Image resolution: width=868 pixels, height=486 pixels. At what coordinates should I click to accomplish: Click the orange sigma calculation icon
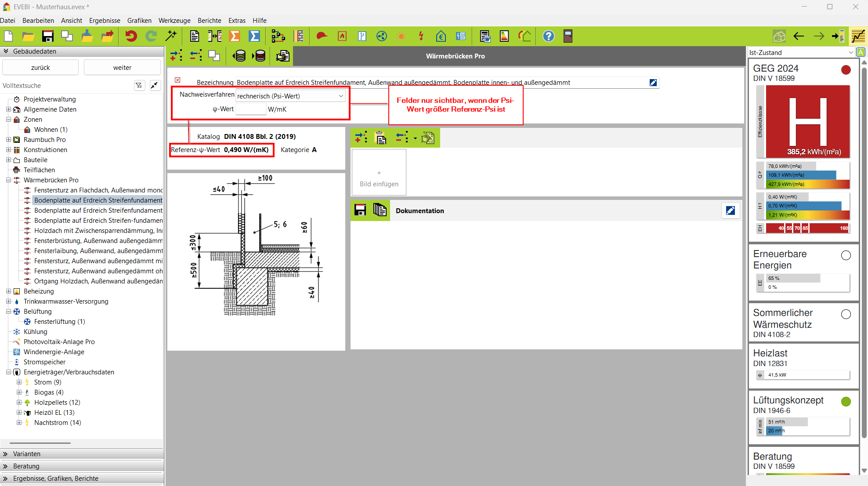pos(235,36)
